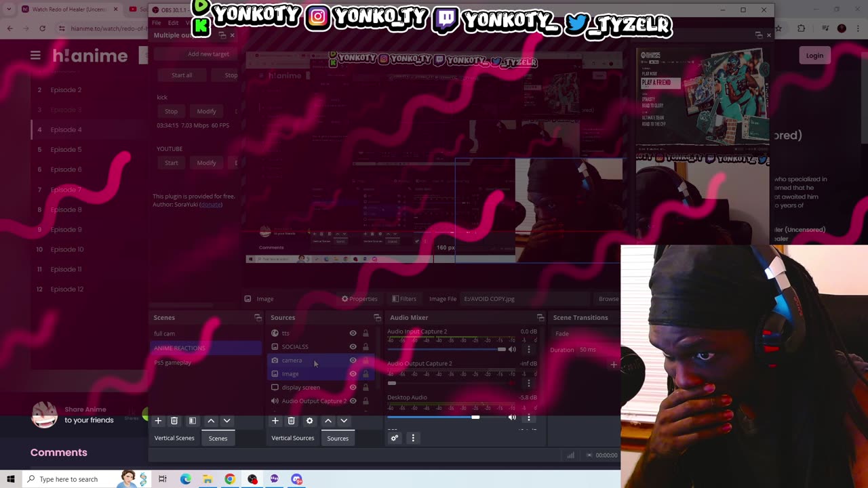
Task: Float the Sources dock icon
Action: click(378, 318)
